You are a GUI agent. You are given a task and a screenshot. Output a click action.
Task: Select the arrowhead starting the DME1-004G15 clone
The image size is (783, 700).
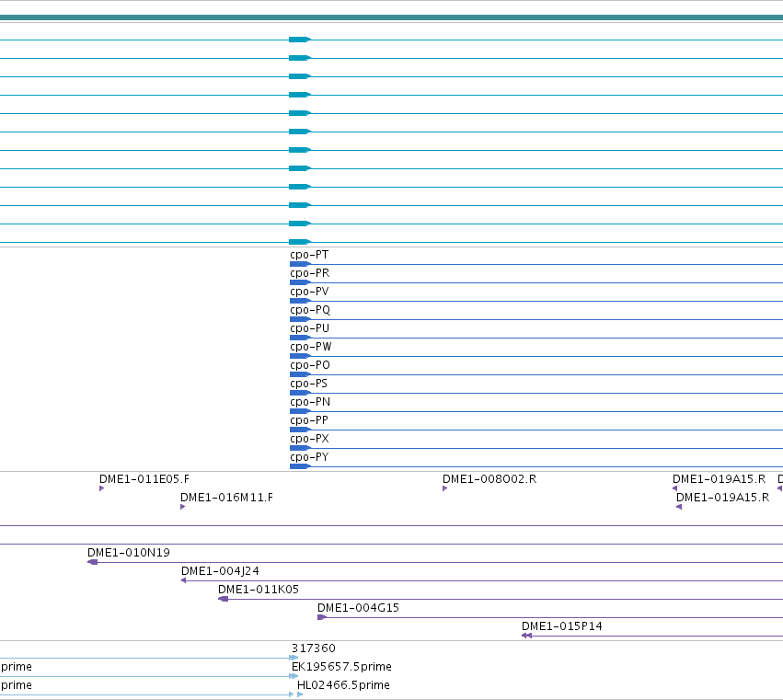click(322, 617)
